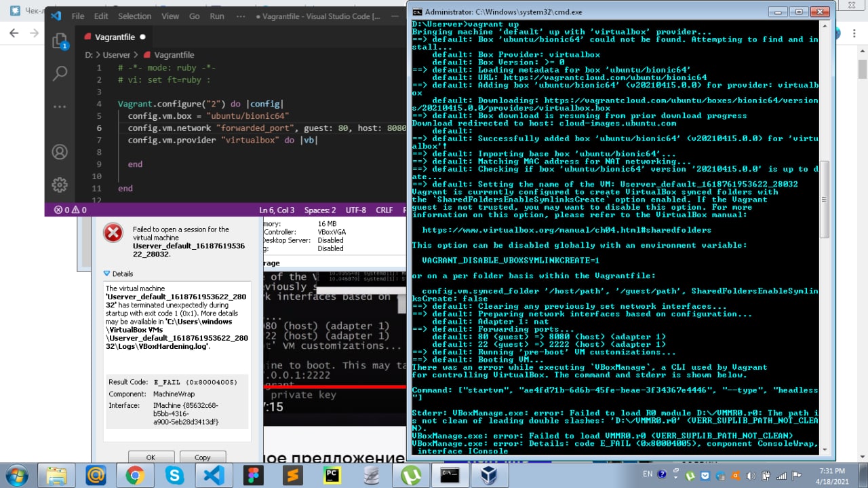Click CRLF line ending in status bar
The width and height of the screenshot is (868, 488).
384,210
